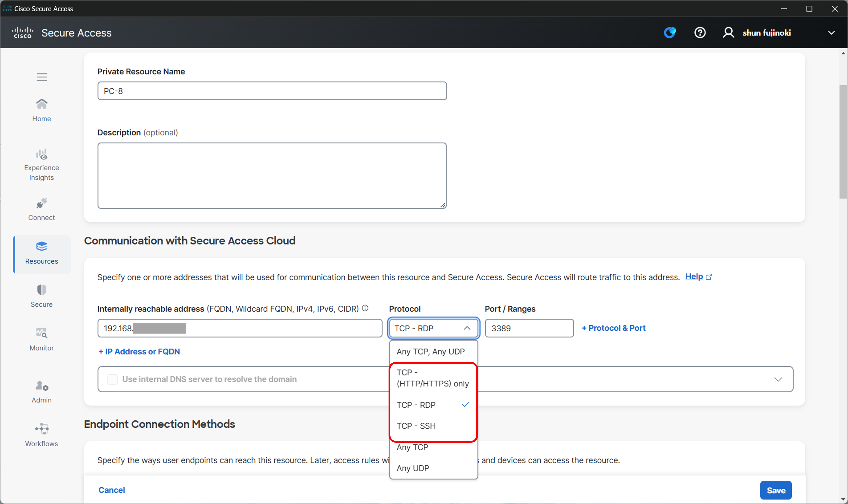This screenshot has height=504, width=848.
Task: Click the Private Resource Name field
Action: (x=272, y=91)
